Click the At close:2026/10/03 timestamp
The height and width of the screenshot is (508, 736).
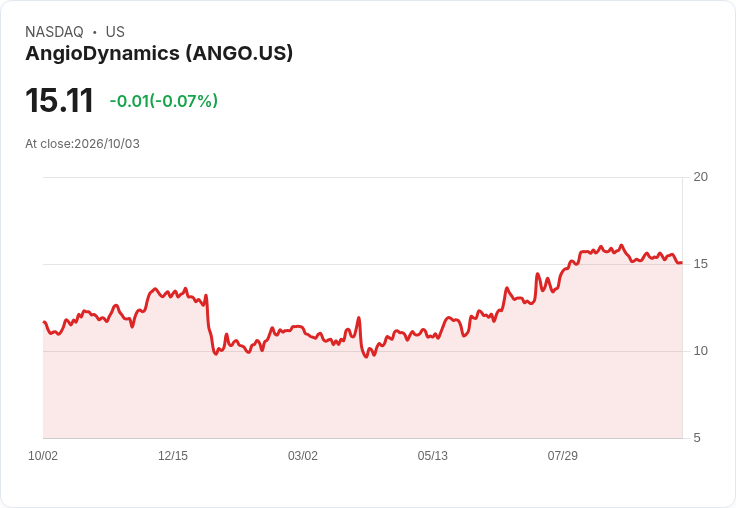[x=83, y=144]
